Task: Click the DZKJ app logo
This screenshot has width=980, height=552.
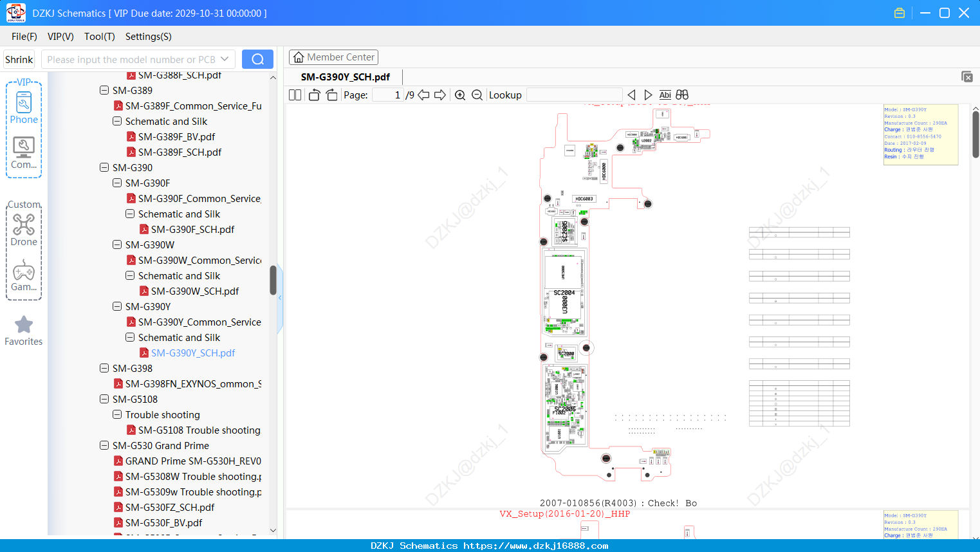Action: [15, 13]
